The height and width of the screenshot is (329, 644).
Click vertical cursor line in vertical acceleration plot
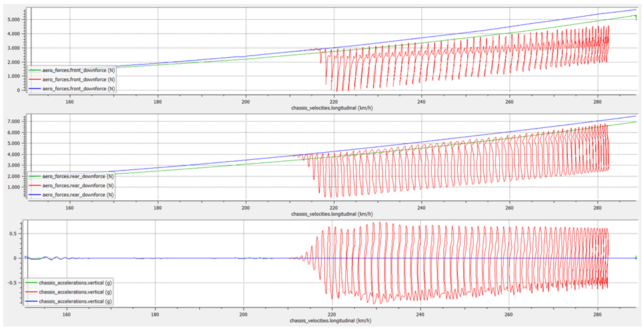(28, 245)
